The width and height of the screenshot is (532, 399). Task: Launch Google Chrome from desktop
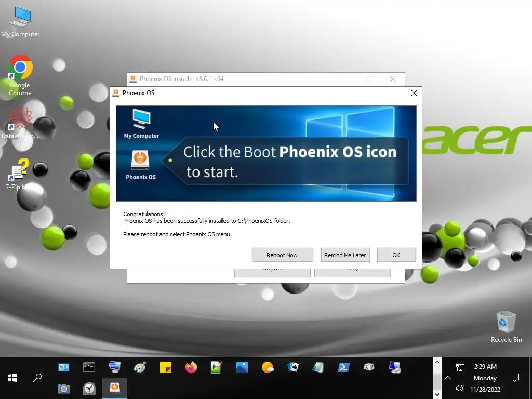click(20, 75)
